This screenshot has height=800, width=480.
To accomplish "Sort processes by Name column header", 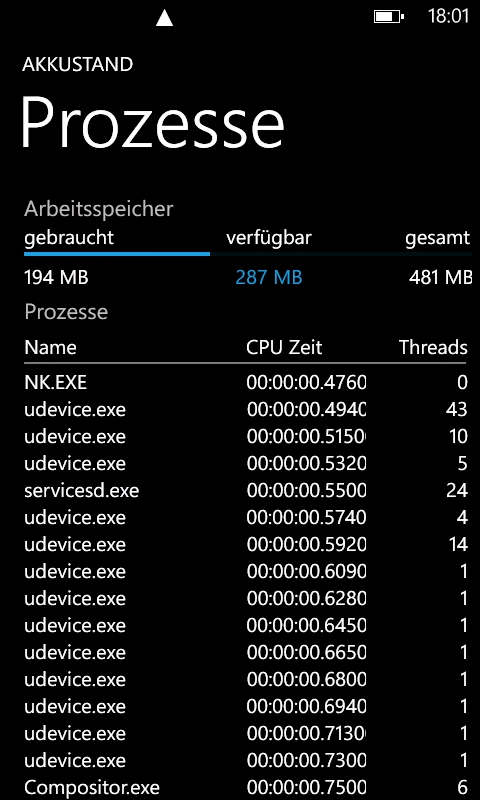I will [x=50, y=347].
